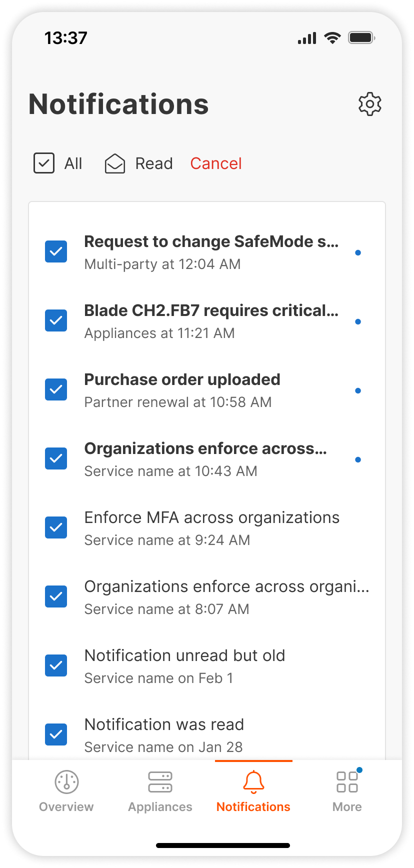Tap the Notifications bell icon
The width and height of the screenshot is (414, 868).
click(x=253, y=782)
